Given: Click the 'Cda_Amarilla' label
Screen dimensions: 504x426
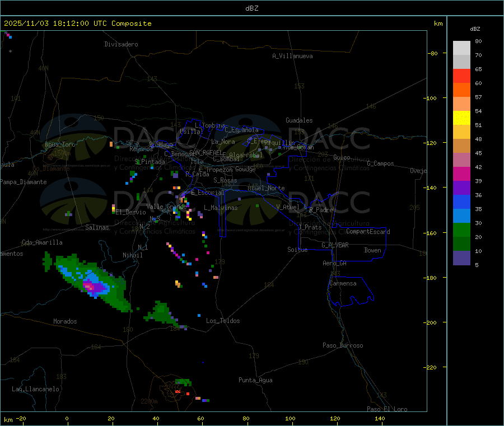Looking at the screenshot, I should (x=42, y=242).
